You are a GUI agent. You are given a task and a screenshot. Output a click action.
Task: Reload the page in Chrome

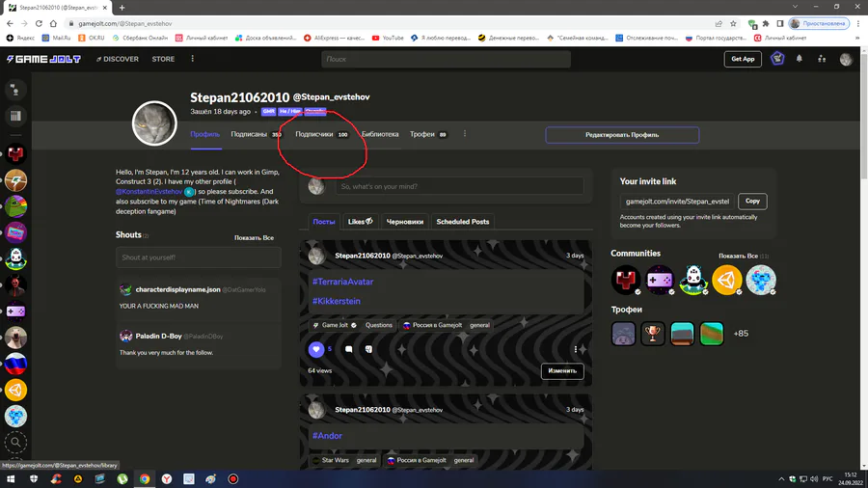[39, 23]
